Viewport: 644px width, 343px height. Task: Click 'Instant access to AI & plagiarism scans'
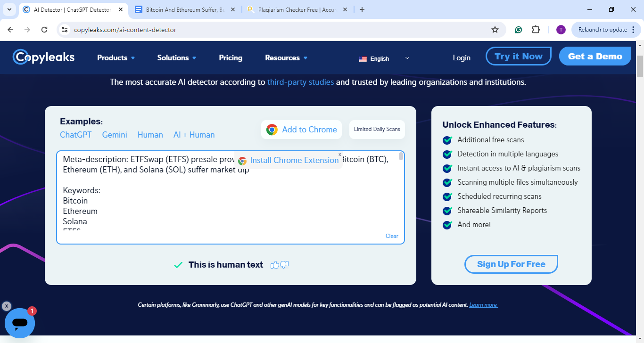click(x=519, y=168)
